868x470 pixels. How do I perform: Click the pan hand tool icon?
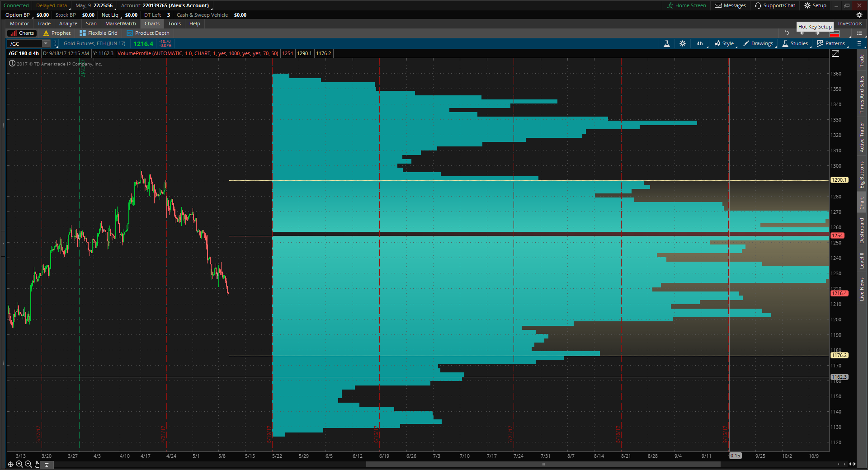(x=37, y=464)
